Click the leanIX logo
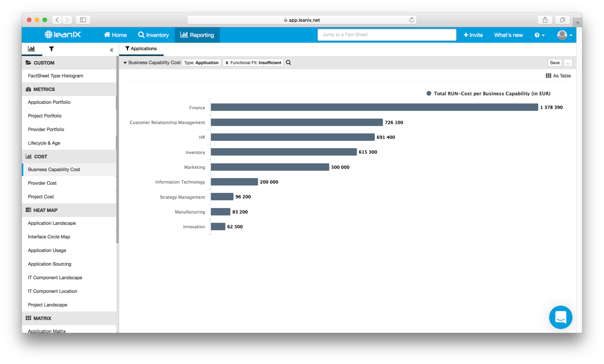 (62, 35)
